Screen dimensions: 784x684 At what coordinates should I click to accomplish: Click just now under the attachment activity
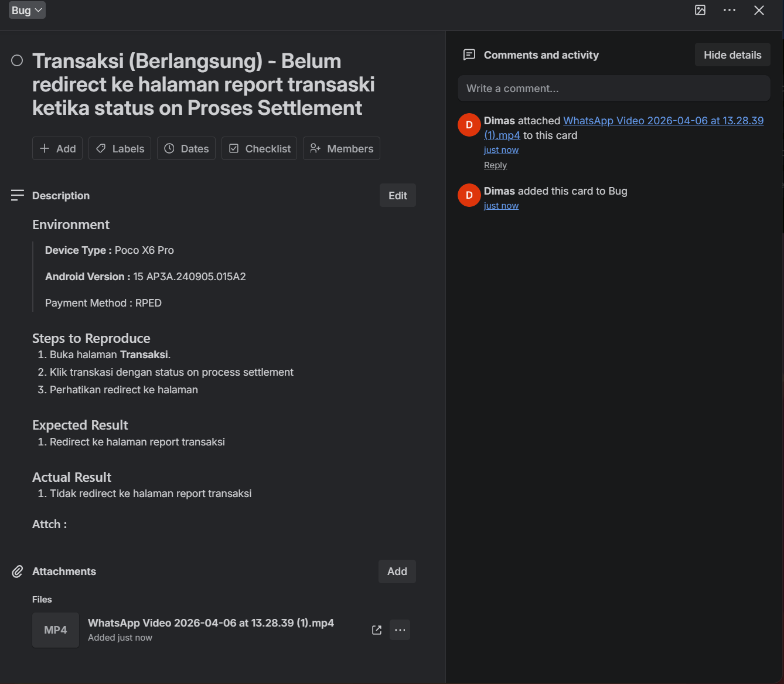coord(501,150)
